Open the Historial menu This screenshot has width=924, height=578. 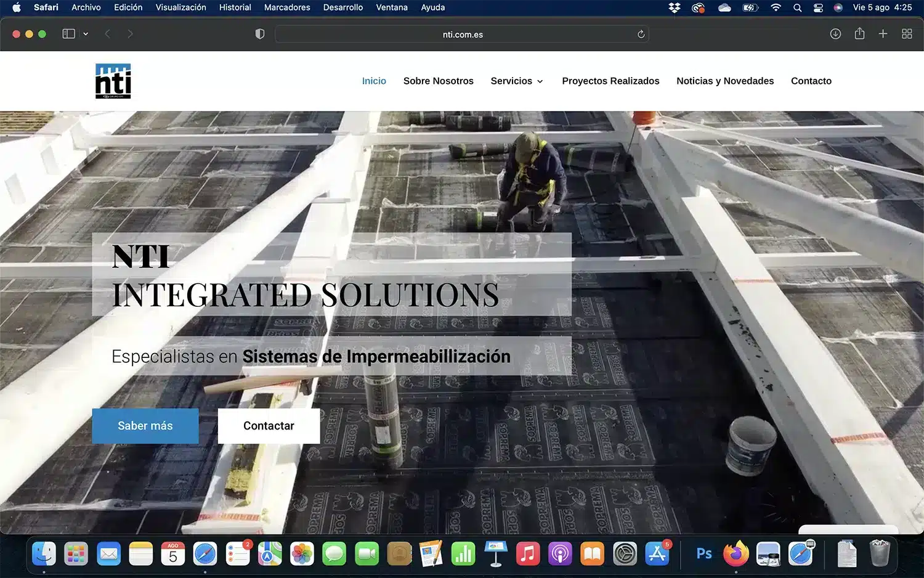click(235, 7)
